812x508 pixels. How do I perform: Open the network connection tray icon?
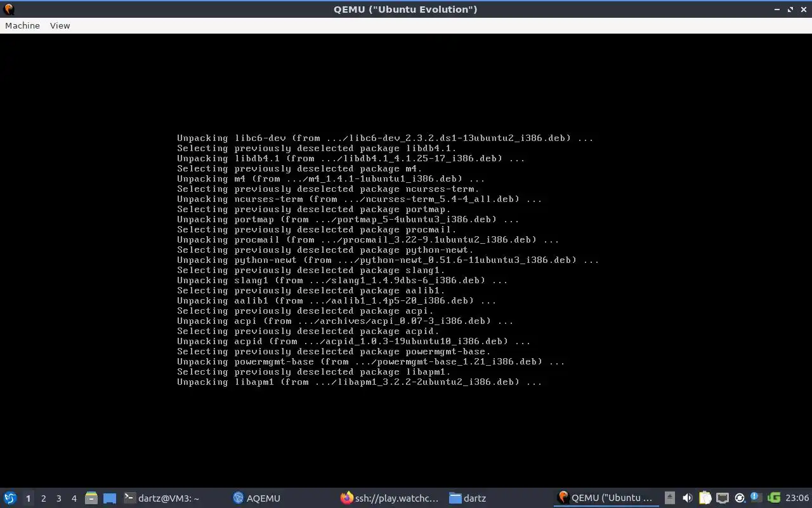tap(722, 498)
